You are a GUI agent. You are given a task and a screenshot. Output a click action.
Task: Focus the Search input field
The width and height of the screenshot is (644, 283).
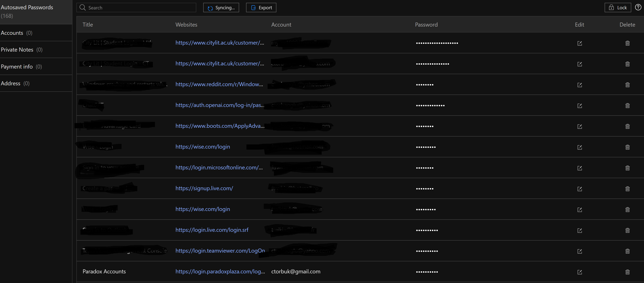pos(136,8)
